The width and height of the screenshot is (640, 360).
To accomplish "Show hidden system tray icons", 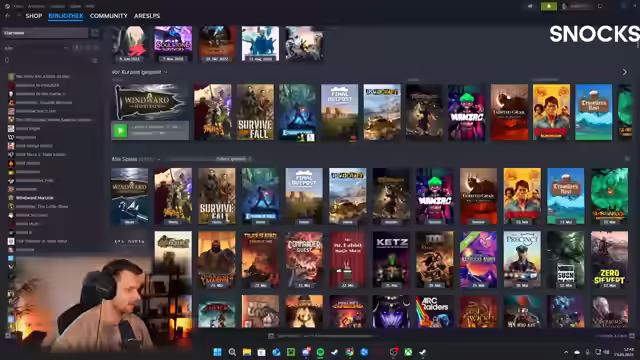I will 566,352.
